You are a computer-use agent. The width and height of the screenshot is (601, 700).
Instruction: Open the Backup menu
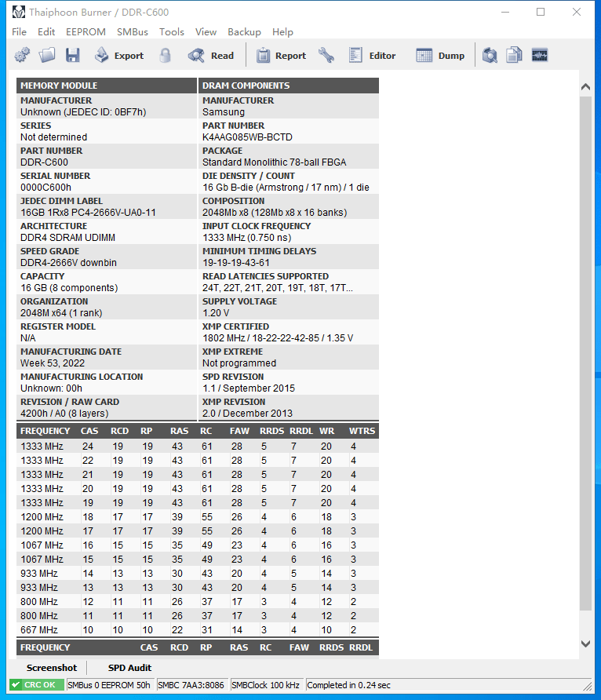(244, 31)
